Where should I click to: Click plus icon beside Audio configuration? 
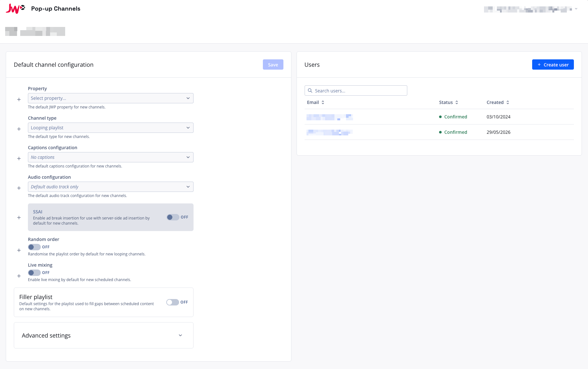coord(19,188)
